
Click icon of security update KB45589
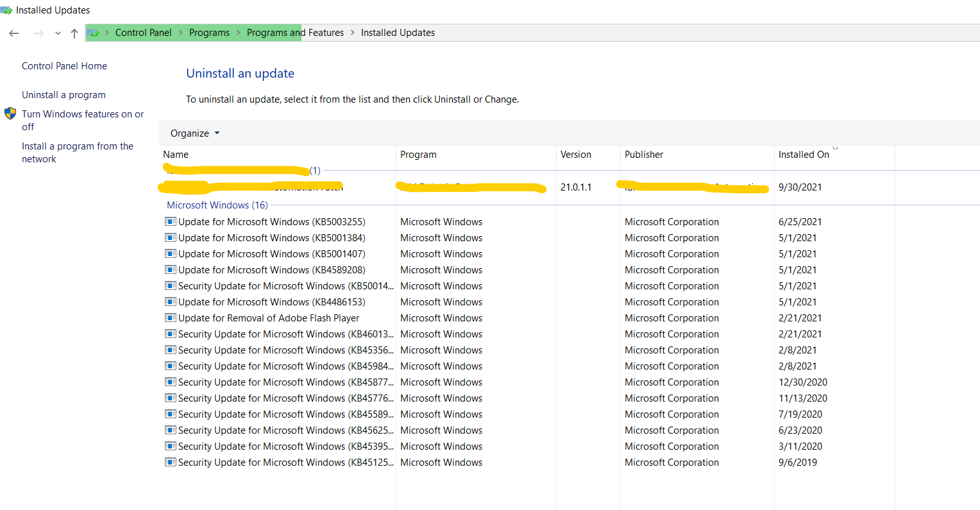[171, 414]
